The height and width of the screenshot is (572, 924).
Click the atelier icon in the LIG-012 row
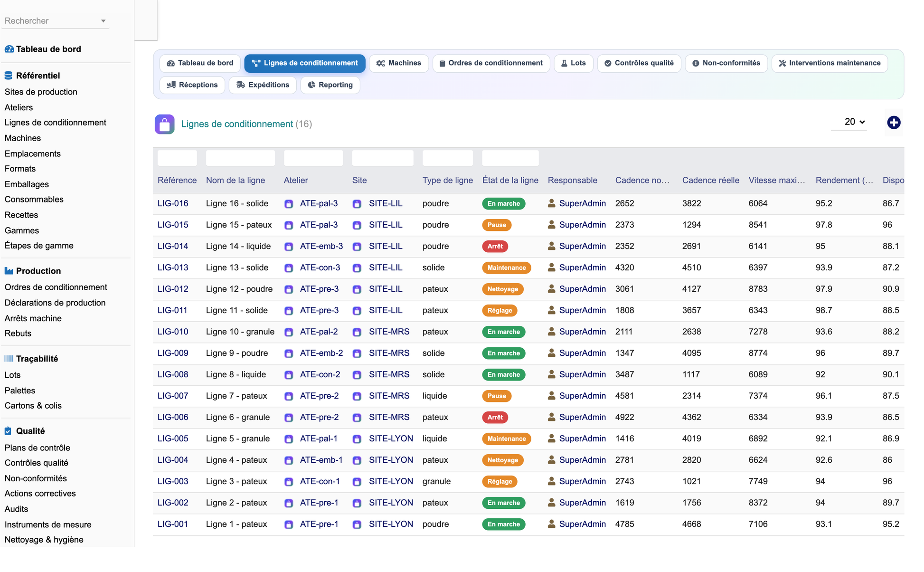click(x=289, y=289)
